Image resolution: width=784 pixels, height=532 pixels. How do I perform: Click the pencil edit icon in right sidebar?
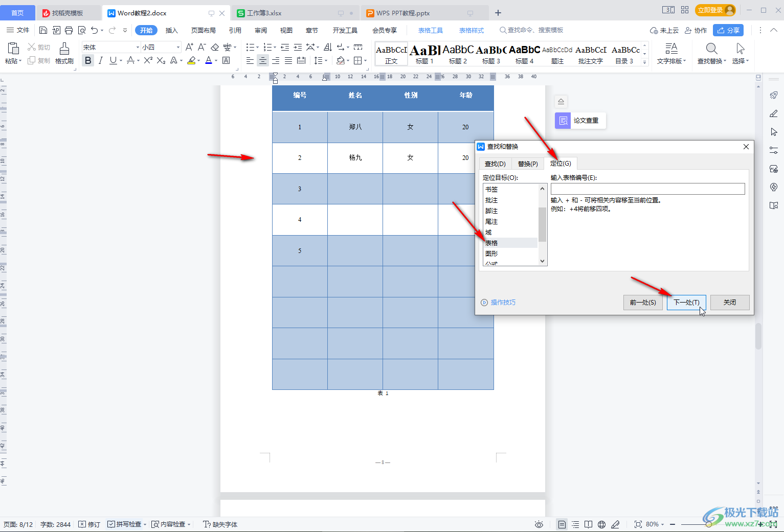tap(774, 113)
